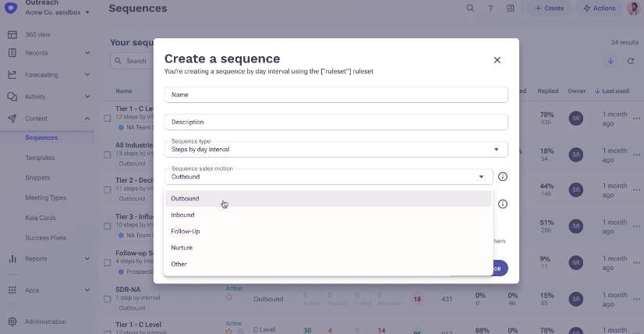Click the Outbound tag under SDR-NA
This screenshot has width=644, height=334.
[133, 307]
